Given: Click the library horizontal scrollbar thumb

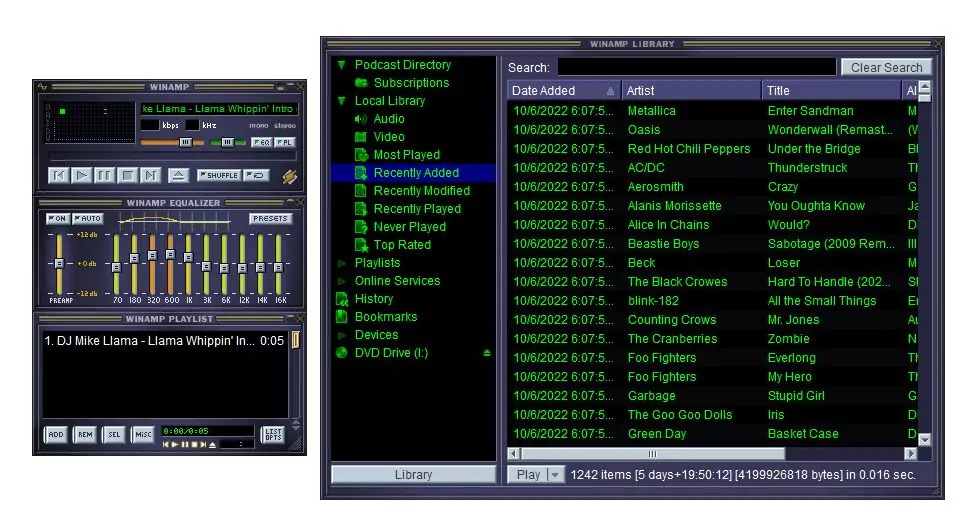Looking at the screenshot, I should [x=653, y=454].
